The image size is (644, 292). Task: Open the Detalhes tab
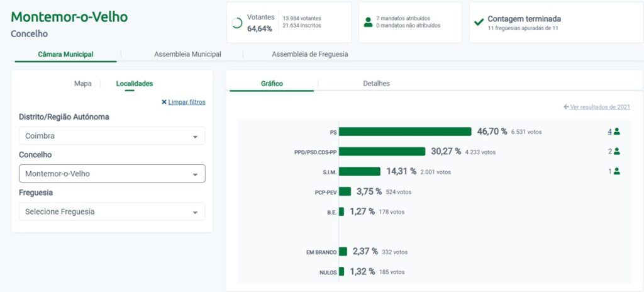click(x=376, y=83)
